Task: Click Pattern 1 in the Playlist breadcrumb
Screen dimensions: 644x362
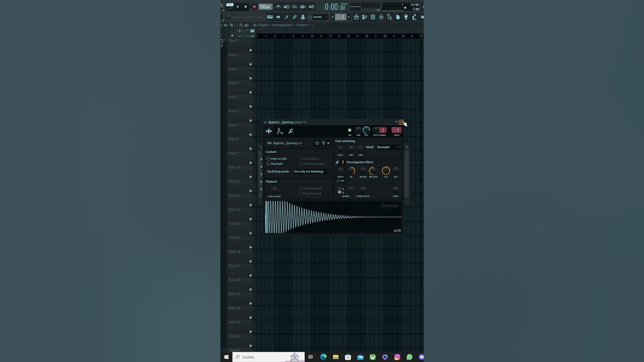Action: coord(303,25)
